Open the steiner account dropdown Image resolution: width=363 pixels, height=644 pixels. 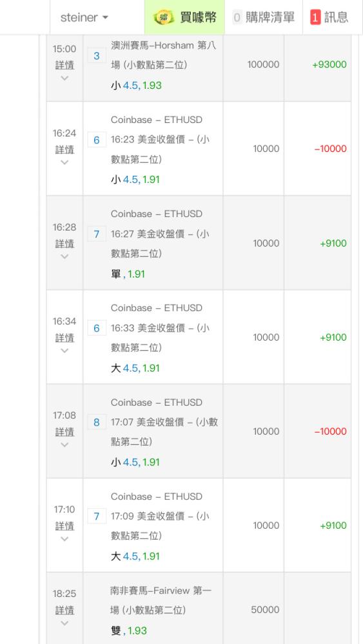pyautogui.click(x=84, y=17)
